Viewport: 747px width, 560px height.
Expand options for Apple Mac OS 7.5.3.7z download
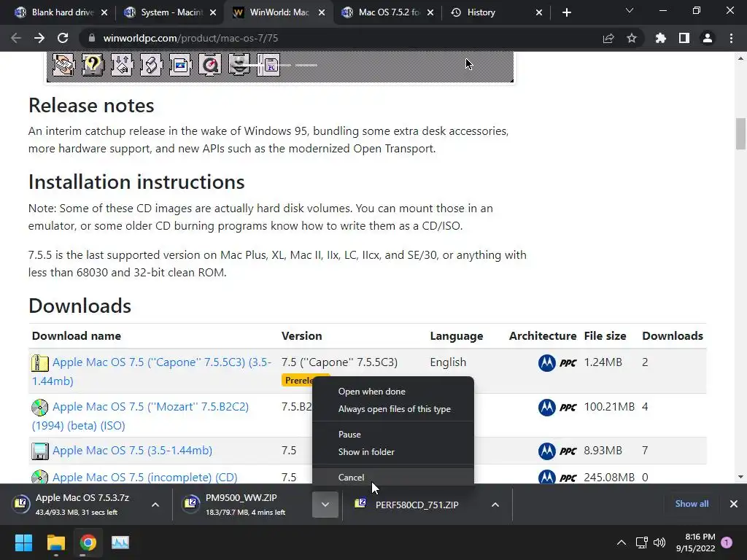tap(155, 505)
